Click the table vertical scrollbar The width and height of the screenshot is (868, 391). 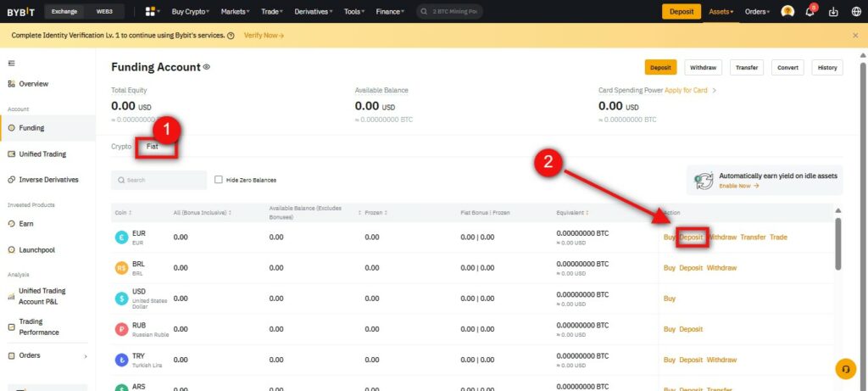pyautogui.click(x=838, y=243)
